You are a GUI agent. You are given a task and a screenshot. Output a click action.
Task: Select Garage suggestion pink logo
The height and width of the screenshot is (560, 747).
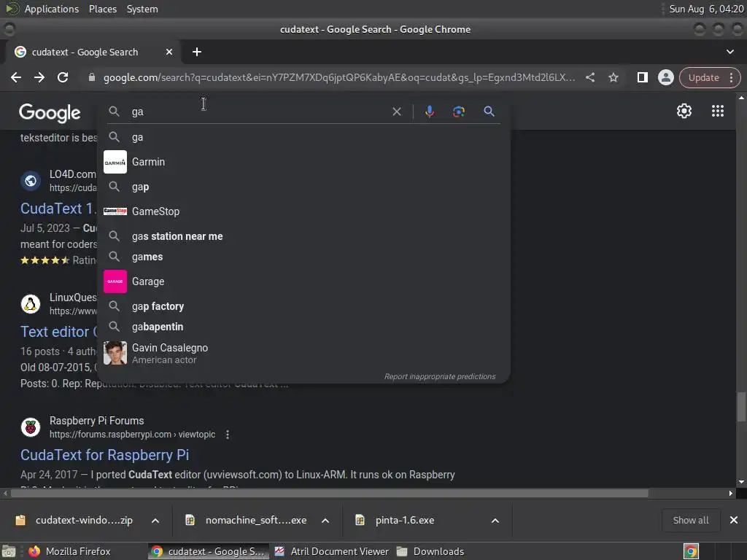(115, 281)
